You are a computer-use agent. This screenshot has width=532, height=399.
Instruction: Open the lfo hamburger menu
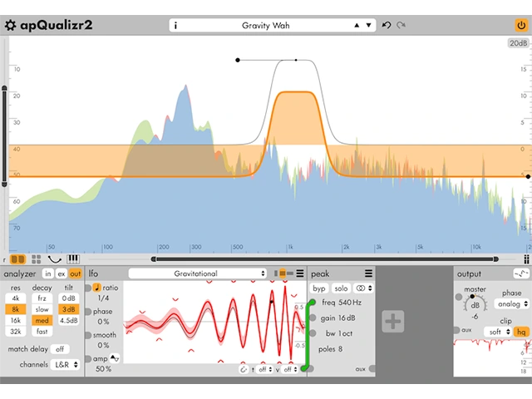point(300,273)
